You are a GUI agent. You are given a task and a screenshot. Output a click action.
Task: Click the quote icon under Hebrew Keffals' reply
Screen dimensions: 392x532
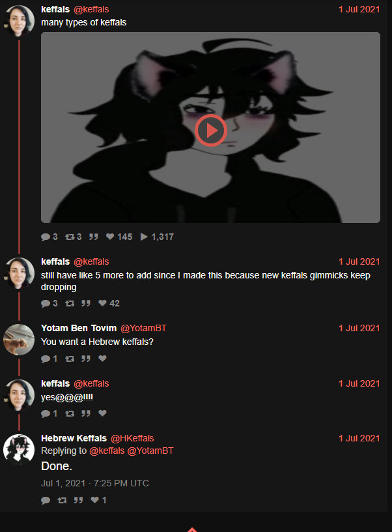[x=78, y=500]
